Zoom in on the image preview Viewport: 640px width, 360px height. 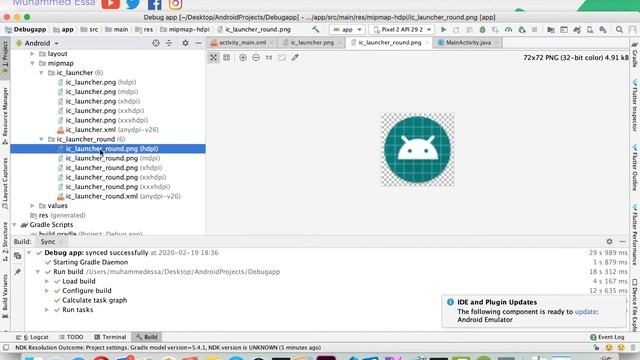click(243, 58)
